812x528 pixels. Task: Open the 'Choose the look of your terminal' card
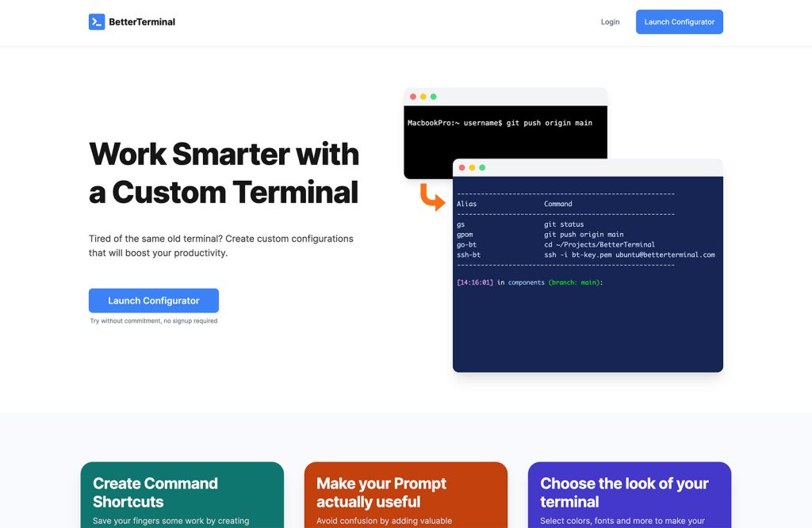pos(630,495)
